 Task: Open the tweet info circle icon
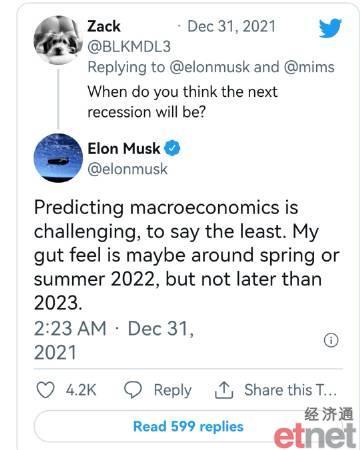tap(331, 340)
